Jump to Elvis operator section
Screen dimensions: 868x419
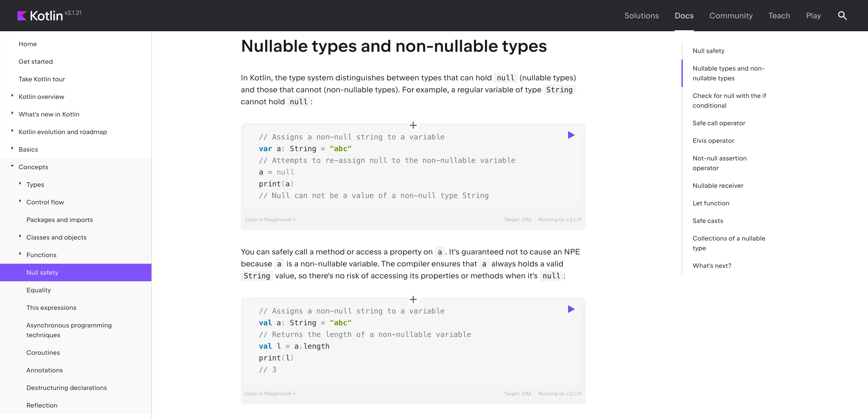(x=713, y=141)
